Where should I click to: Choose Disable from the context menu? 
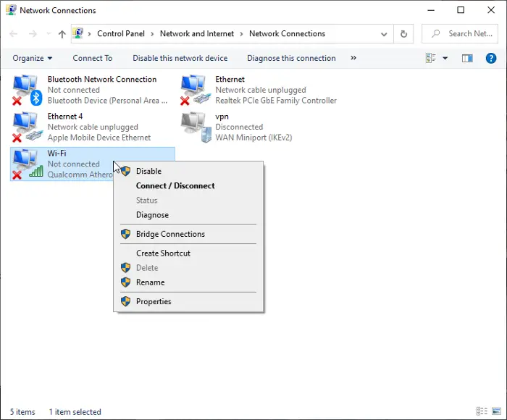(x=148, y=172)
